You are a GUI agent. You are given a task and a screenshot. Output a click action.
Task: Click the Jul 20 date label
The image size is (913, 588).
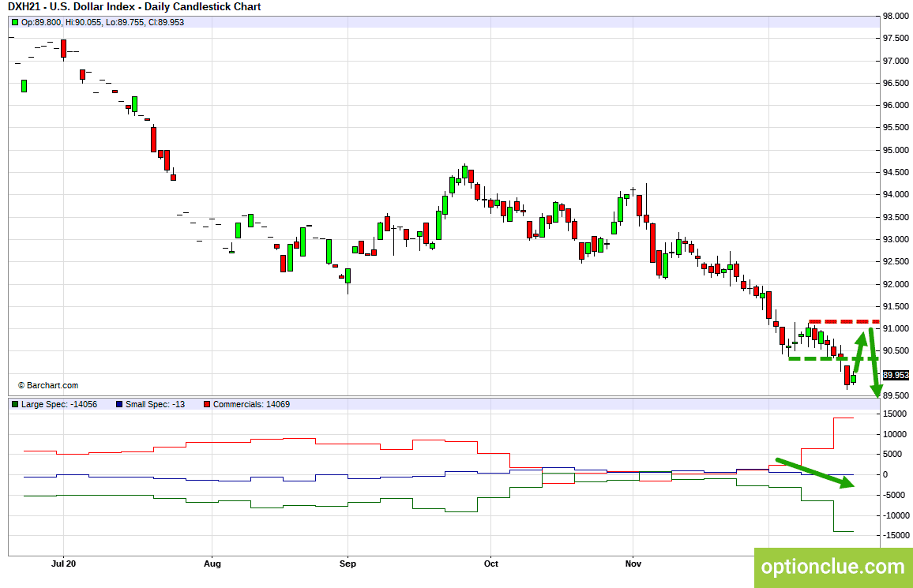tap(63, 564)
